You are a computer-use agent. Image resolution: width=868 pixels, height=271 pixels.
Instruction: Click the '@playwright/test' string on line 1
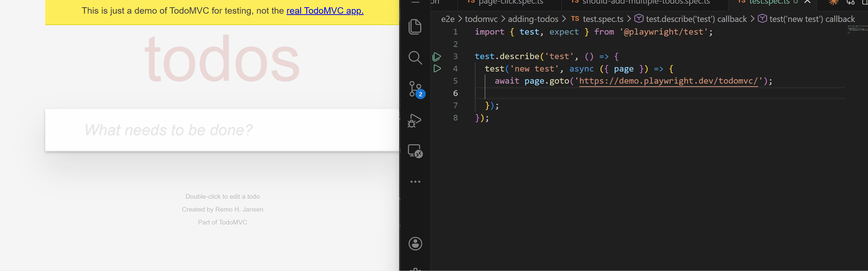coord(666,32)
